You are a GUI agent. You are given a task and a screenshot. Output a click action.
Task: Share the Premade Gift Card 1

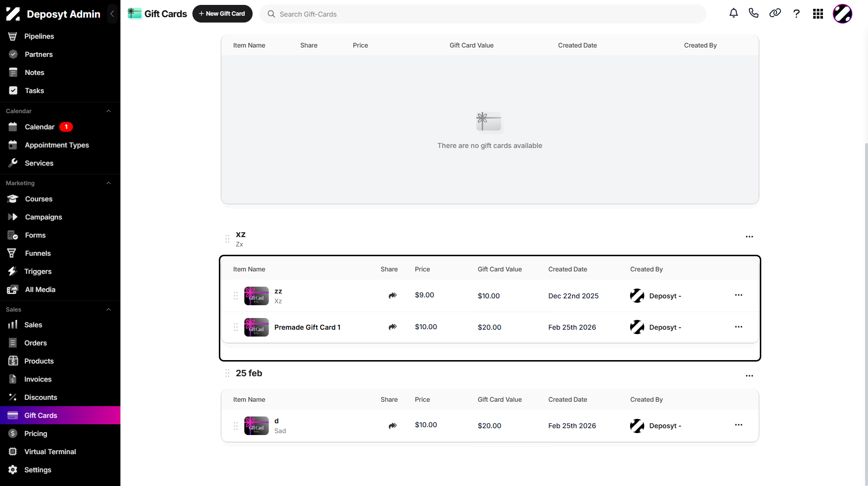coord(393,327)
